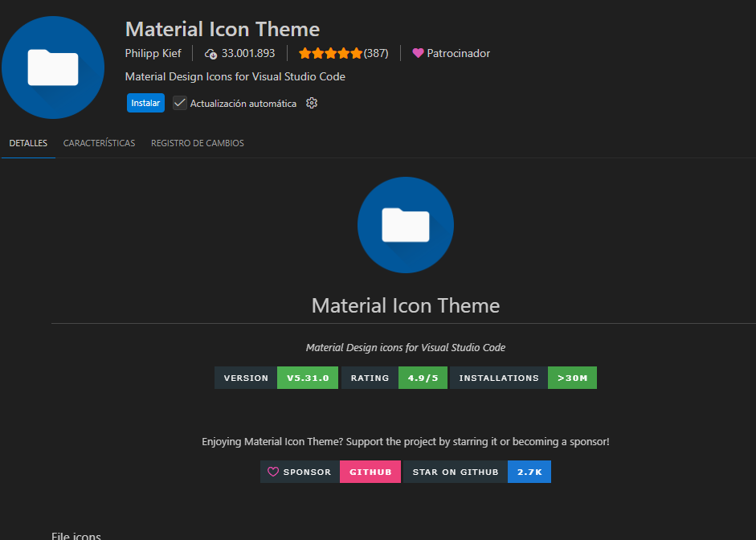
Task: Click the Version v5.31.0 badge
Action: 276,378
